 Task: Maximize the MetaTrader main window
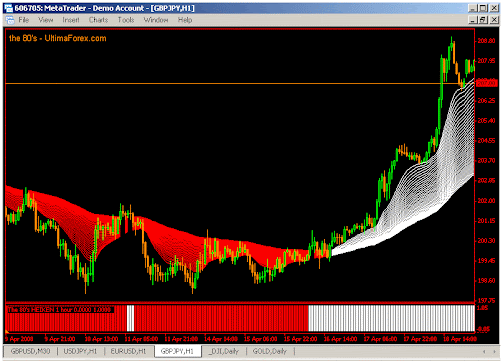[x=483, y=8]
